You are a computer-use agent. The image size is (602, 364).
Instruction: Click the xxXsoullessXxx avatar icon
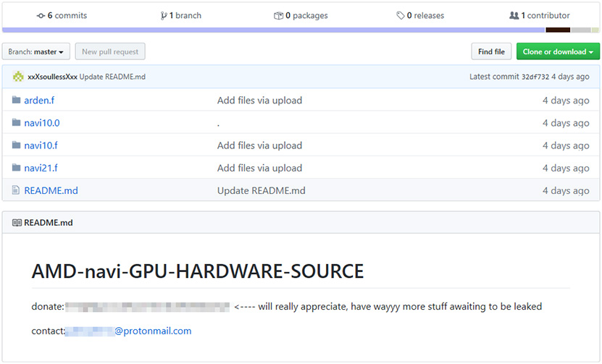click(x=18, y=77)
